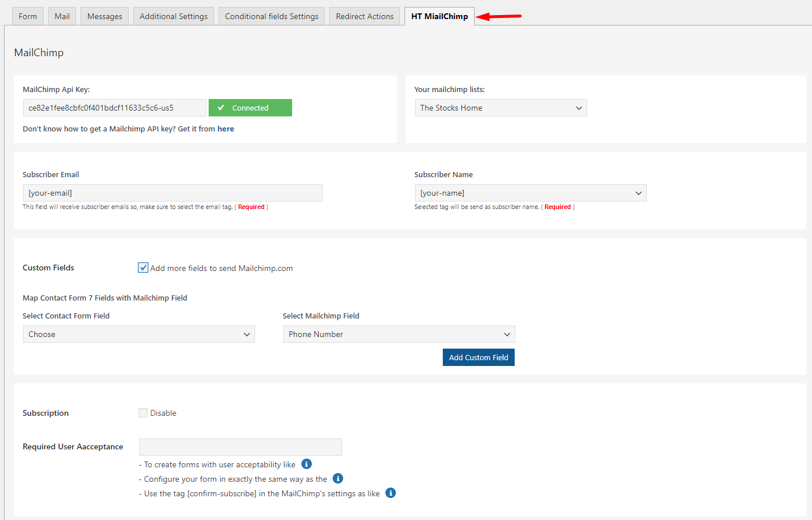The width and height of the screenshot is (812, 520).
Task: Switch to the Mail tab
Action: [62, 16]
